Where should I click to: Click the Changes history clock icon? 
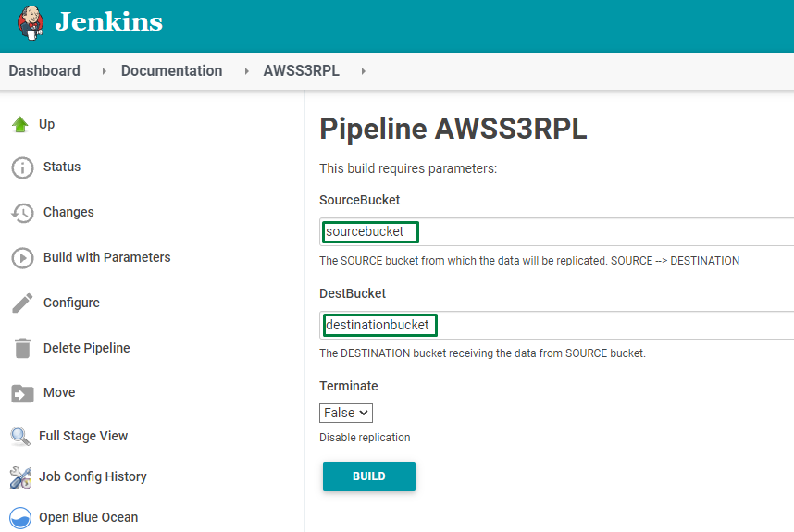click(22, 213)
